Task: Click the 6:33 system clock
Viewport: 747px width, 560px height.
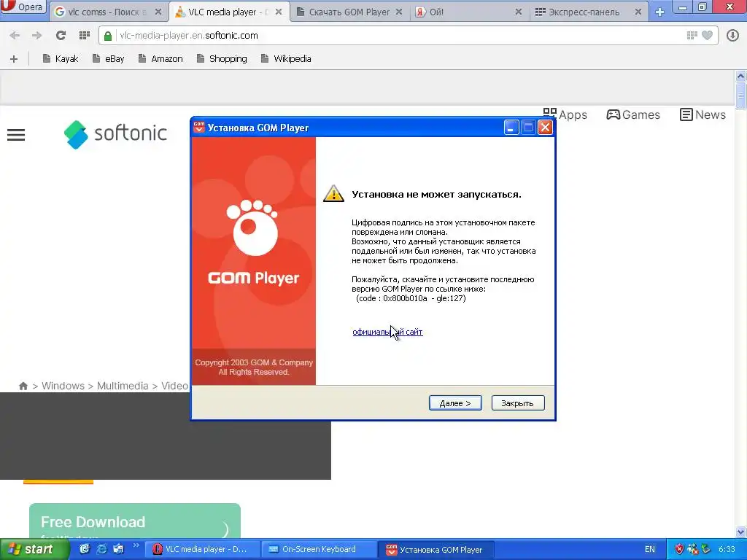Action: [727, 549]
